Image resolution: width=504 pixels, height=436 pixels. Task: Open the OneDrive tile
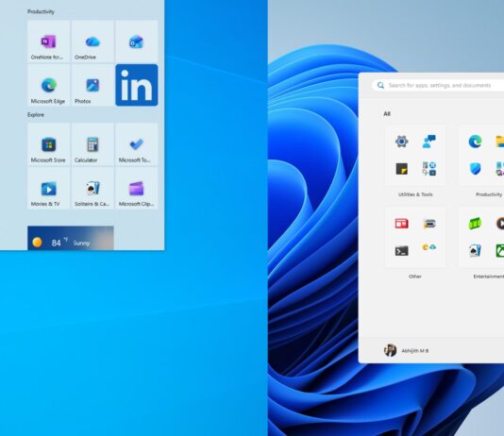[92, 42]
